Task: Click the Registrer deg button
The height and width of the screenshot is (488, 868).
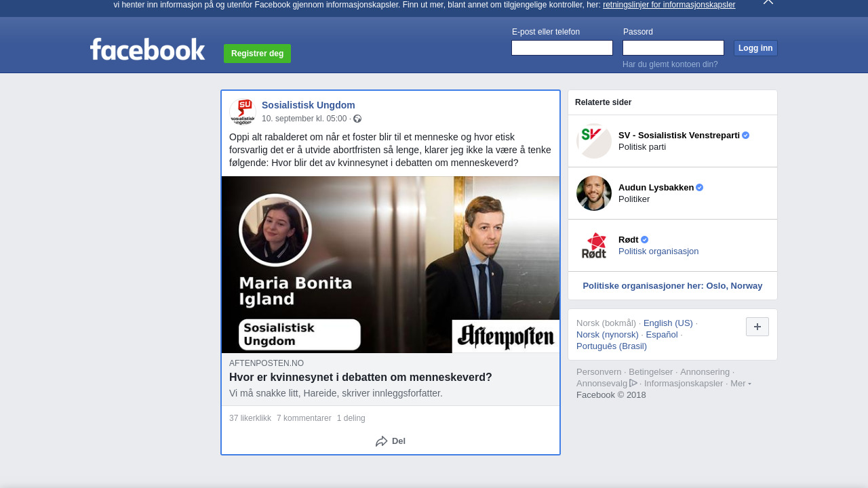Action: click(257, 54)
